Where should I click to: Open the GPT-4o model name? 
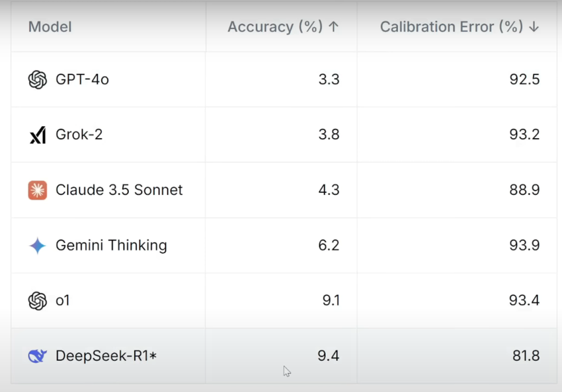(82, 80)
